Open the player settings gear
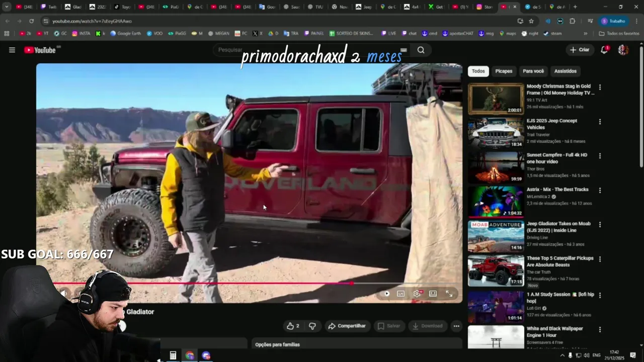 click(x=417, y=294)
